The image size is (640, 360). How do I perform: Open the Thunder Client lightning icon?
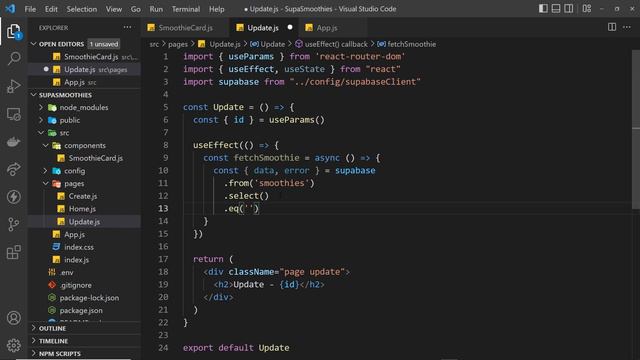pyautogui.click(x=13, y=197)
